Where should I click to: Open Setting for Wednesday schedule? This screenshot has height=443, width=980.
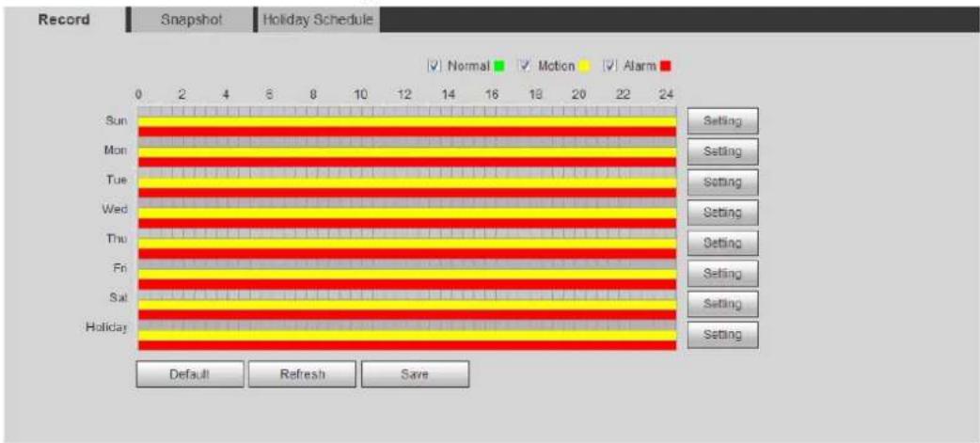pos(722,214)
